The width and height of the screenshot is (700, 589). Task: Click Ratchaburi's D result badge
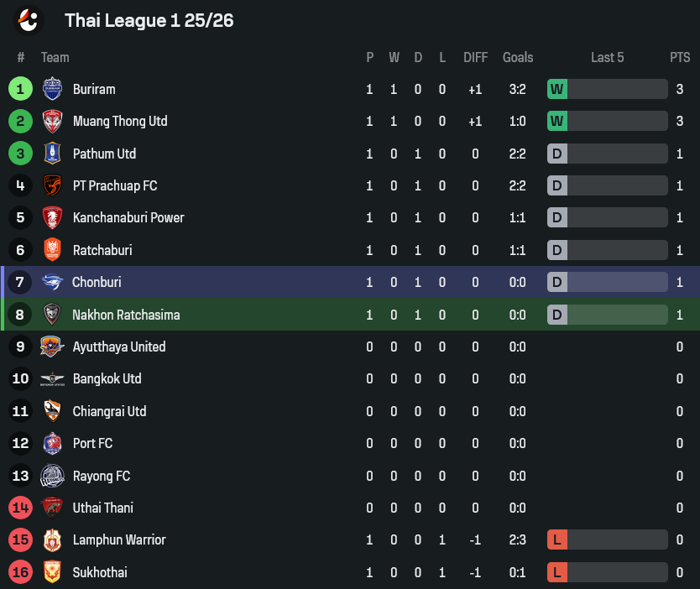[557, 250]
